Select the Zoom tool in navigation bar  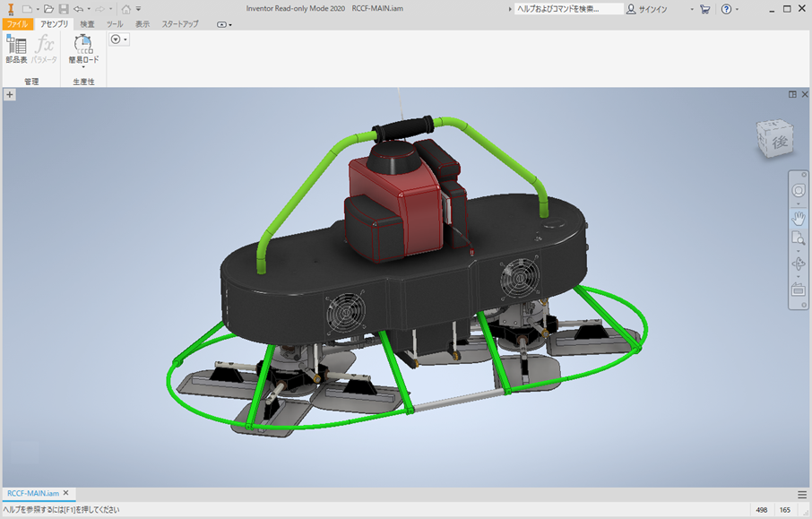point(798,238)
